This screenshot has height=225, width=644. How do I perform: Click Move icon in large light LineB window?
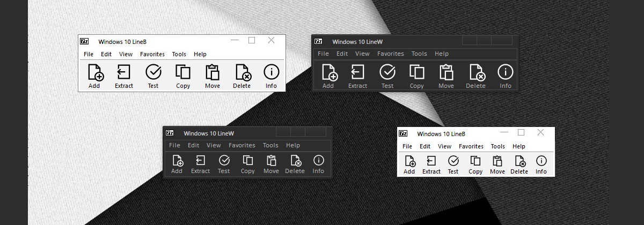(x=213, y=72)
